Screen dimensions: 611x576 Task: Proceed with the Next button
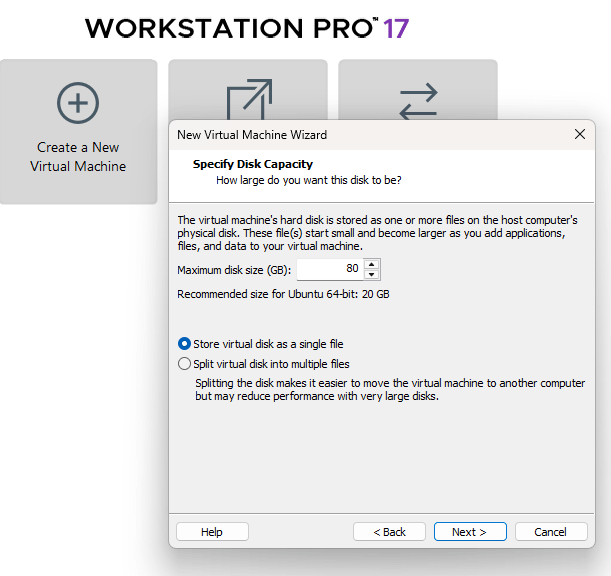click(x=470, y=532)
